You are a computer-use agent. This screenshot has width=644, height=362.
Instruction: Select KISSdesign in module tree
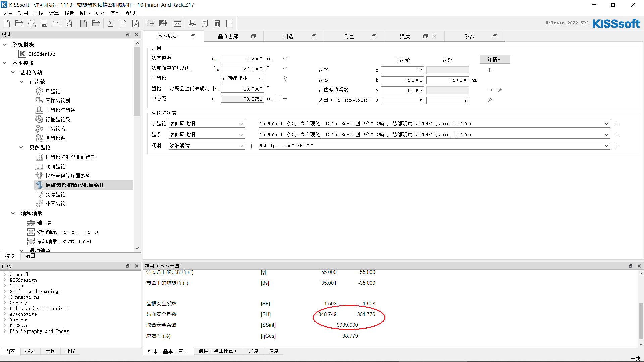click(x=42, y=54)
